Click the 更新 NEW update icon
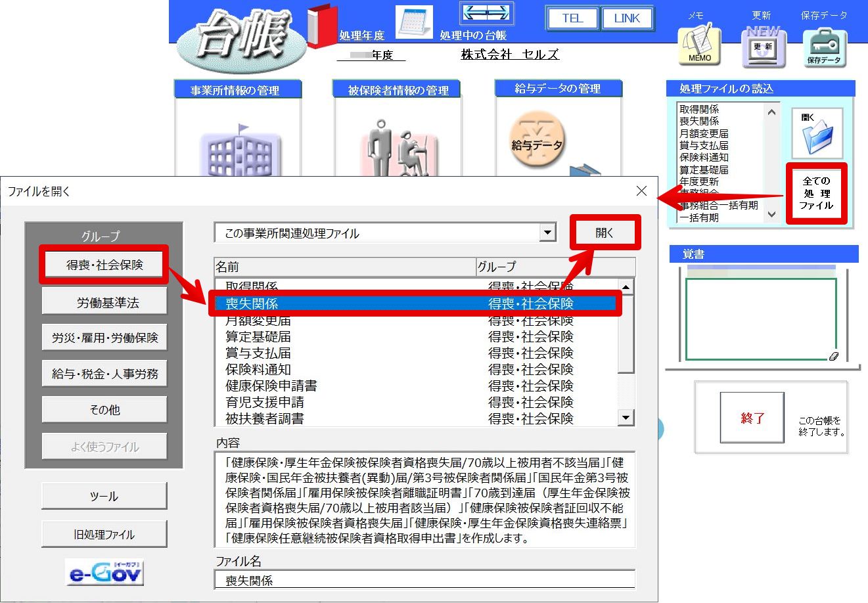868x603 pixels. click(764, 46)
